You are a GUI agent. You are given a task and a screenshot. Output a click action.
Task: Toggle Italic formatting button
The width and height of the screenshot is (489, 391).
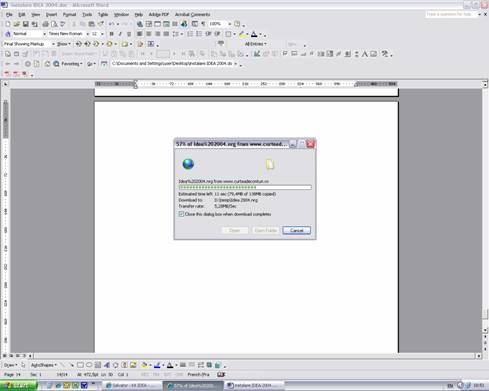[x=120, y=34]
